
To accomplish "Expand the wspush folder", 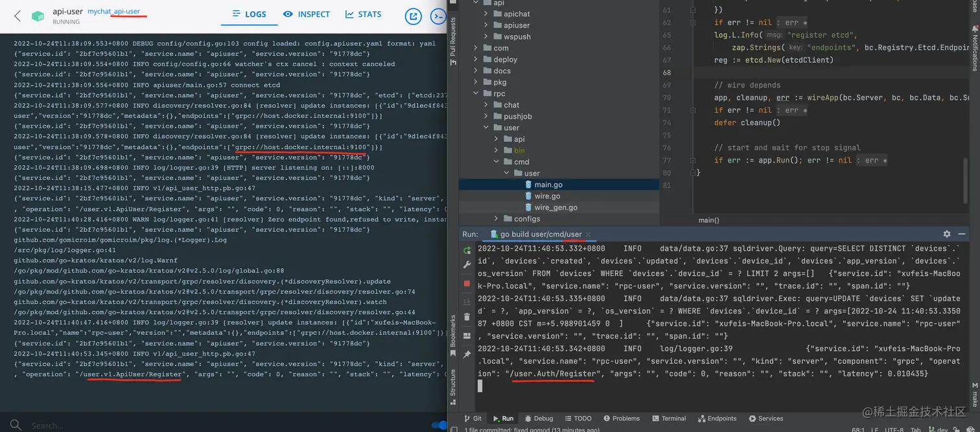I will pos(486,37).
